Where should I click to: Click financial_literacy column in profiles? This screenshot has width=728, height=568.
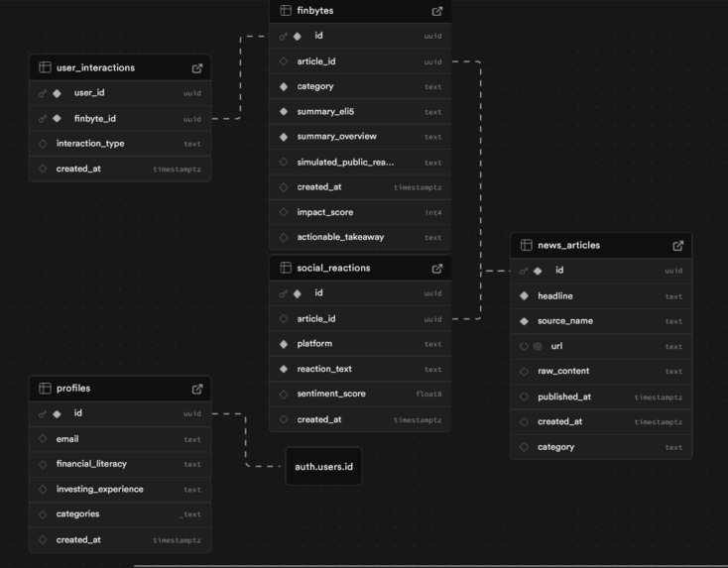pyautogui.click(x=120, y=464)
